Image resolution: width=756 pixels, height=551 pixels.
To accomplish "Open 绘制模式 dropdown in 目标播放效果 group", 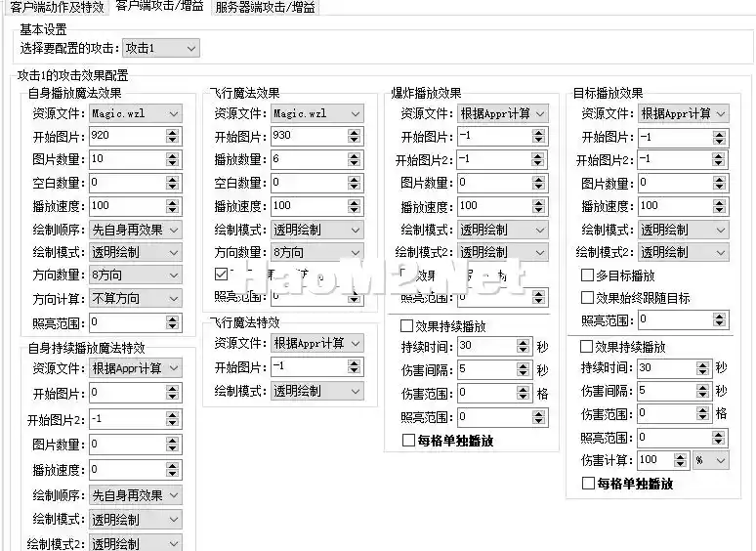I will tap(683, 230).
